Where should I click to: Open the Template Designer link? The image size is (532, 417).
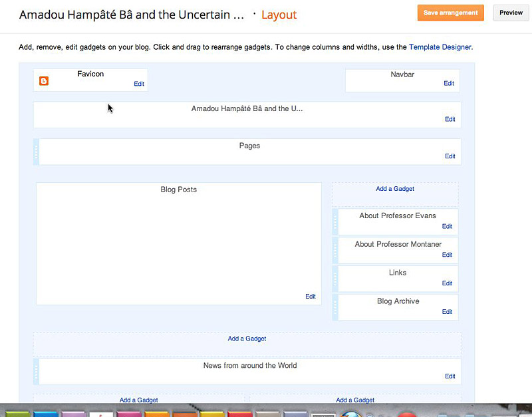coord(440,47)
